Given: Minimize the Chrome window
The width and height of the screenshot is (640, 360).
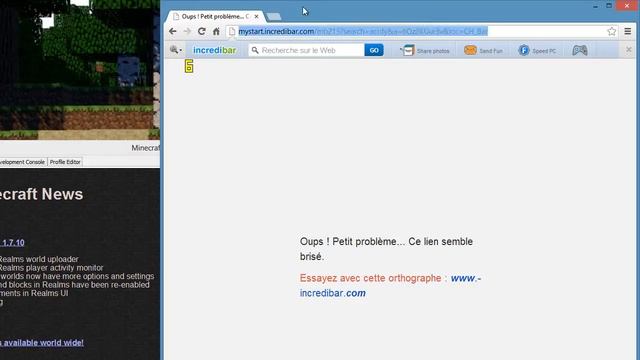Looking at the screenshot, I should (x=596, y=6).
